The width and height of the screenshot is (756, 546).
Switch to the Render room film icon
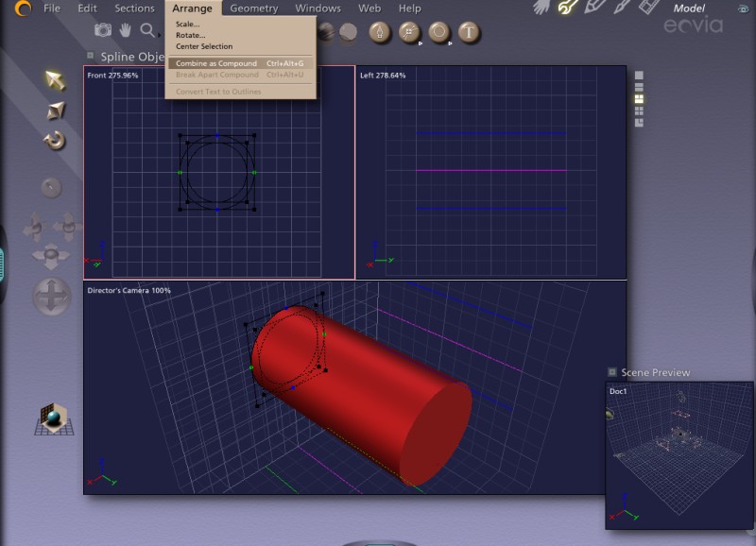click(x=648, y=8)
